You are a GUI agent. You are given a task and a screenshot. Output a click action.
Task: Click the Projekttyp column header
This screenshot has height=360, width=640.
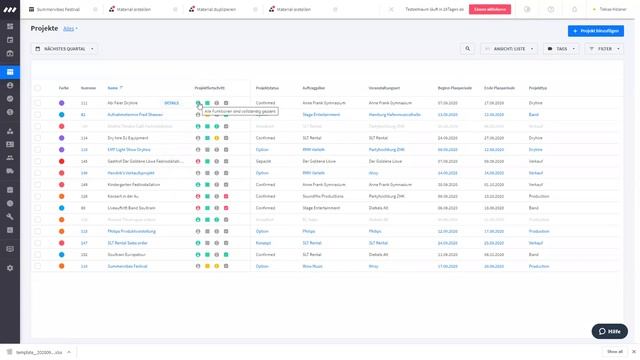(x=538, y=88)
